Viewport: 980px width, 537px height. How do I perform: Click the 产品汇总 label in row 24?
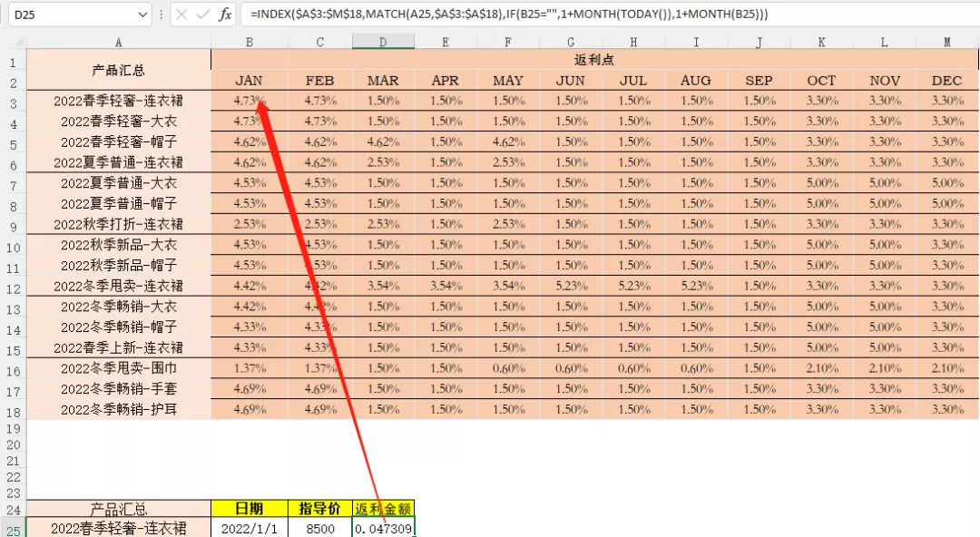118,509
